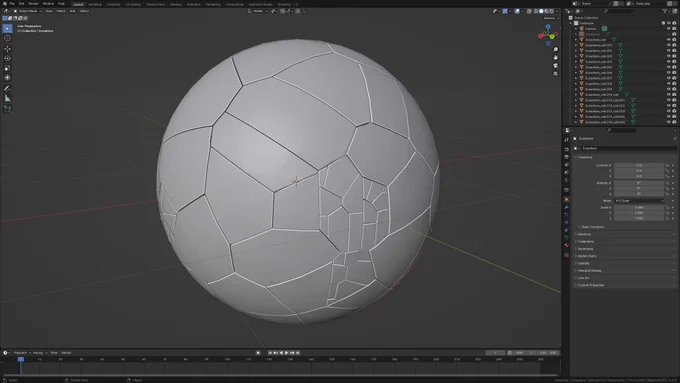
Task: Open the Render menu
Action: [x=33, y=3]
